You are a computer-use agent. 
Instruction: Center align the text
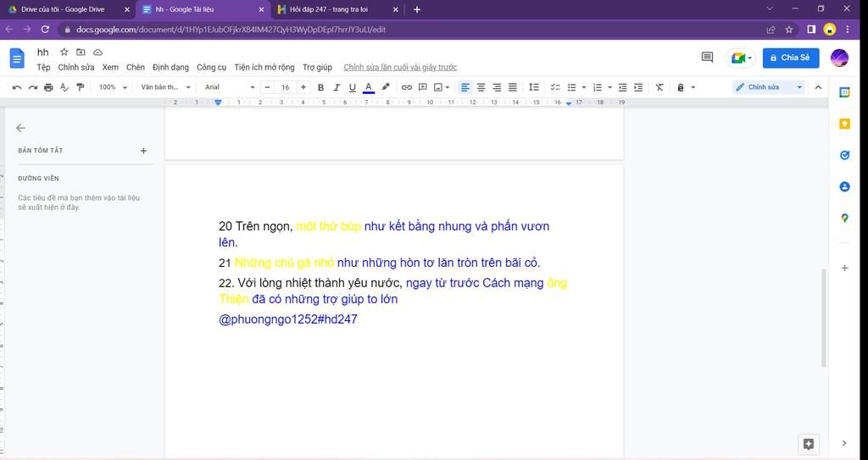point(481,87)
